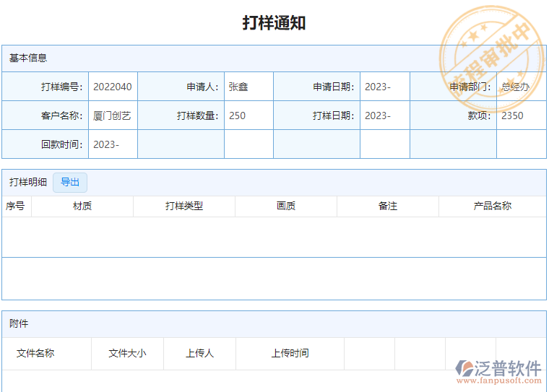Click the 申请日期 label
The height and width of the screenshot is (392, 549).
[334, 87]
